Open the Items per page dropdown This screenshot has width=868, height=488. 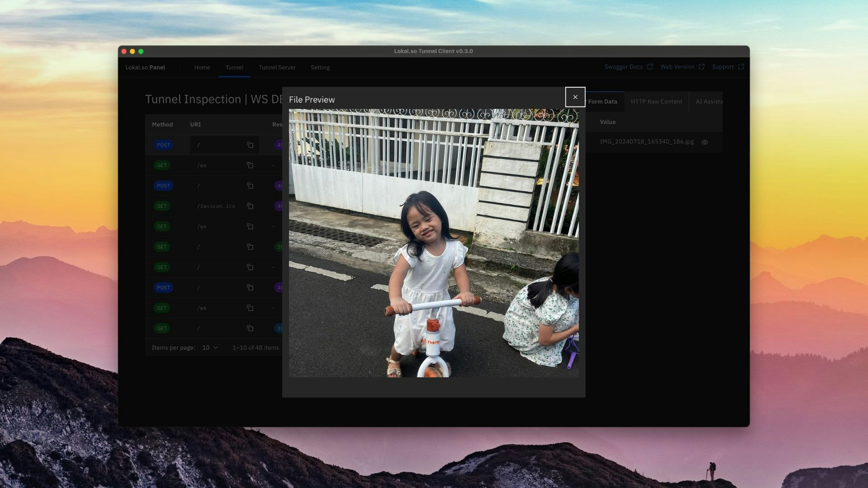tap(210, 347)
